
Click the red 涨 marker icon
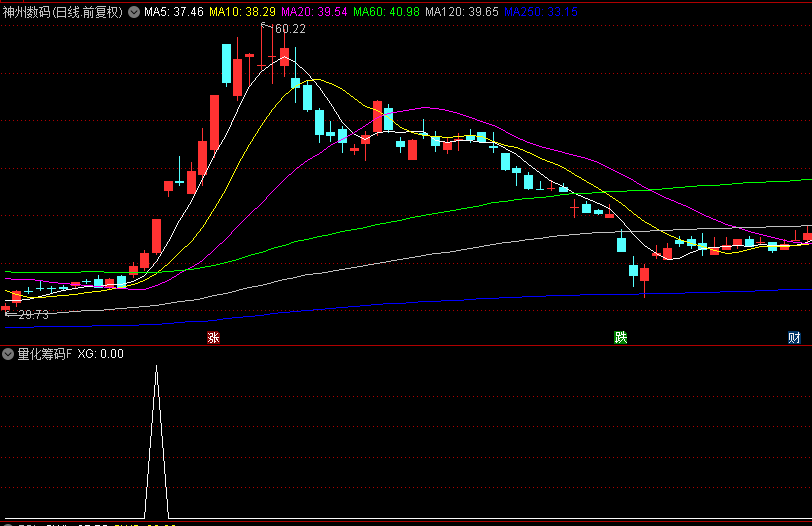click(x=213, y=338)
